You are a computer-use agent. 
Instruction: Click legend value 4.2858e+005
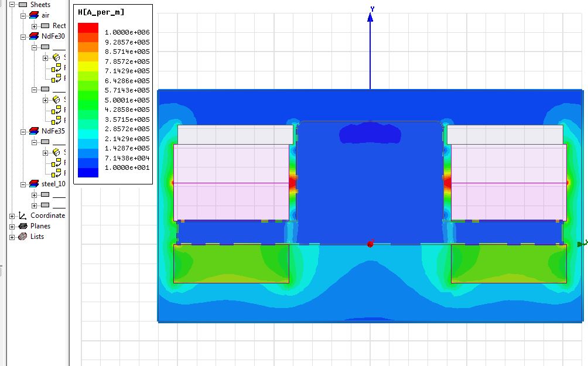127,110
